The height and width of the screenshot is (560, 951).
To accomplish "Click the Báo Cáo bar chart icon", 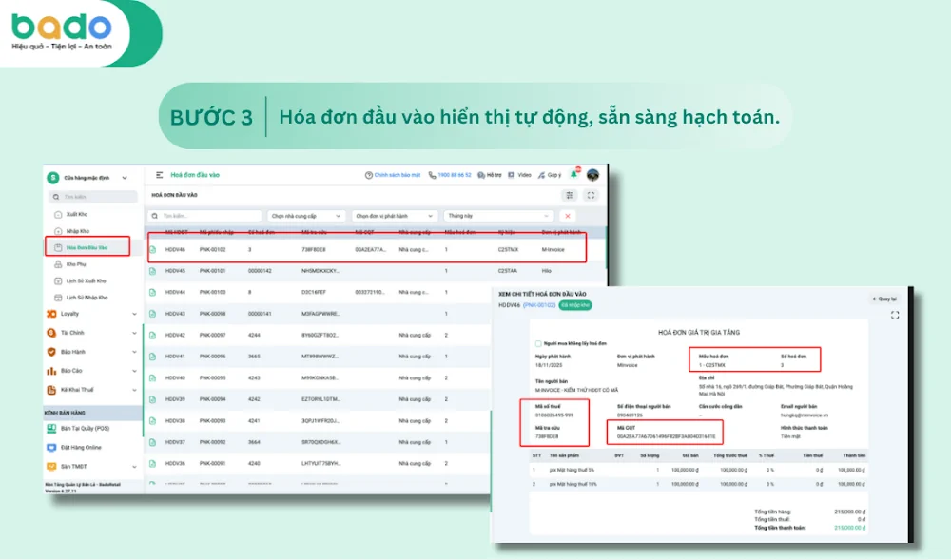I will click(51, 370).
